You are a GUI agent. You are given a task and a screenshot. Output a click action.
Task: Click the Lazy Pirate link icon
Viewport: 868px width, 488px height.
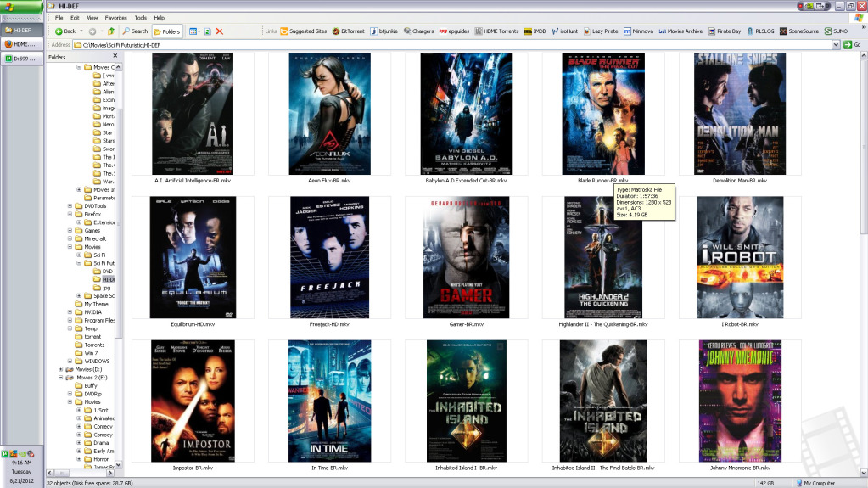[587, 31]
